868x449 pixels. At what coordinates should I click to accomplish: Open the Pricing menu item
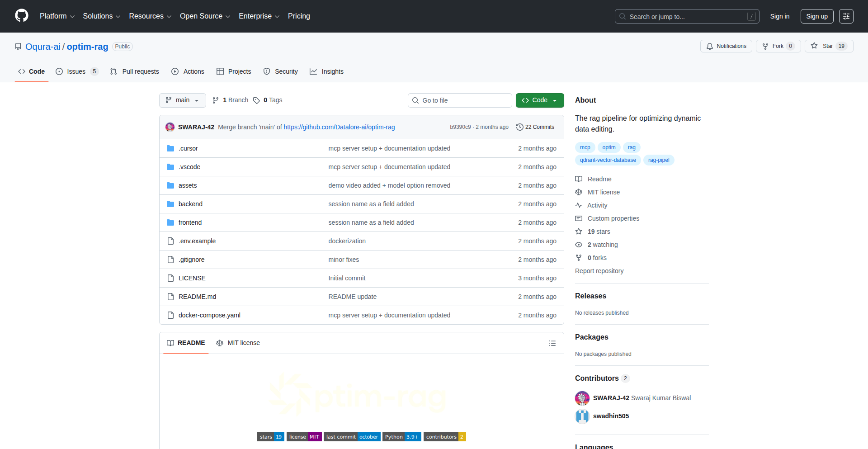click(x=299, y=16)
